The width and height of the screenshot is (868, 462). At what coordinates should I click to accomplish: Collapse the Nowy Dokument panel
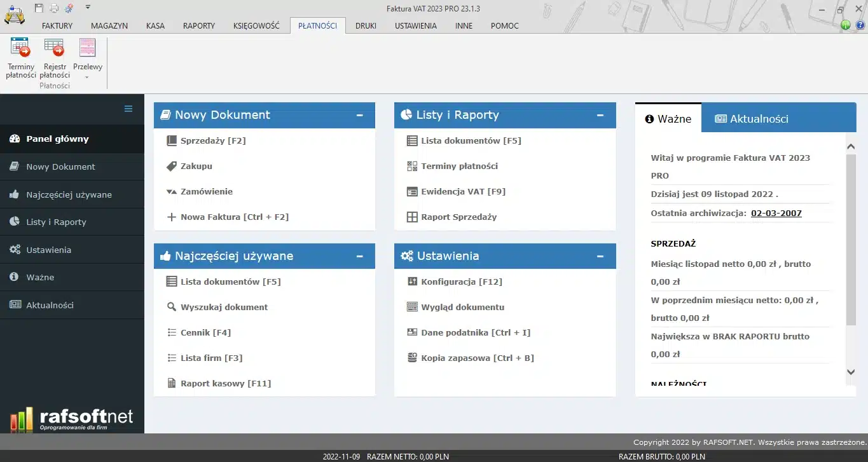click(360, 115)
